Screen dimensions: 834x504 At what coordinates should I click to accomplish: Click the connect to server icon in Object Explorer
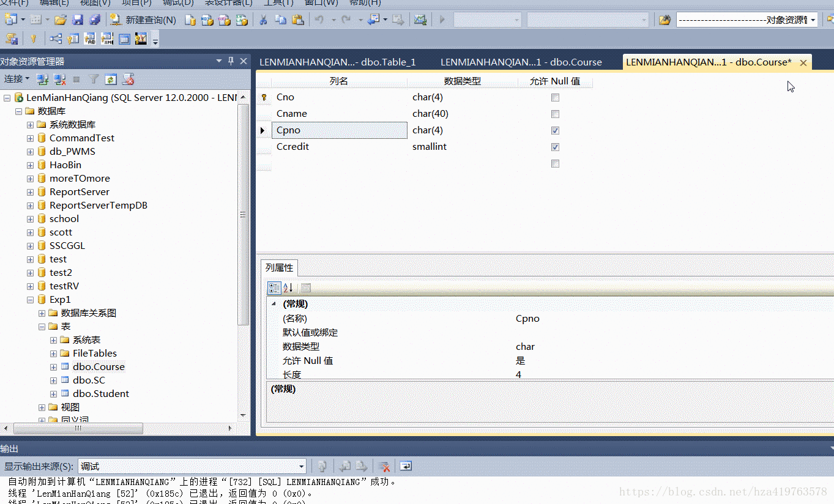point(42,79)
